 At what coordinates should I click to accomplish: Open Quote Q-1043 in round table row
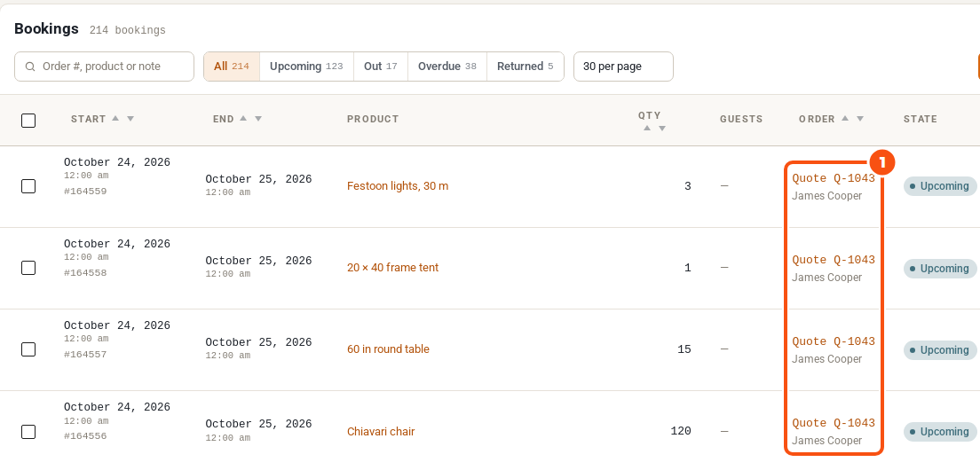tap(834, 342)
